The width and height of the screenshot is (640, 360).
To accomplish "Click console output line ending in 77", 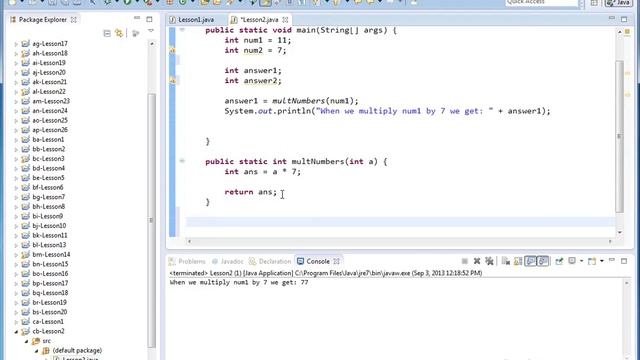I will tap(239, 282).
